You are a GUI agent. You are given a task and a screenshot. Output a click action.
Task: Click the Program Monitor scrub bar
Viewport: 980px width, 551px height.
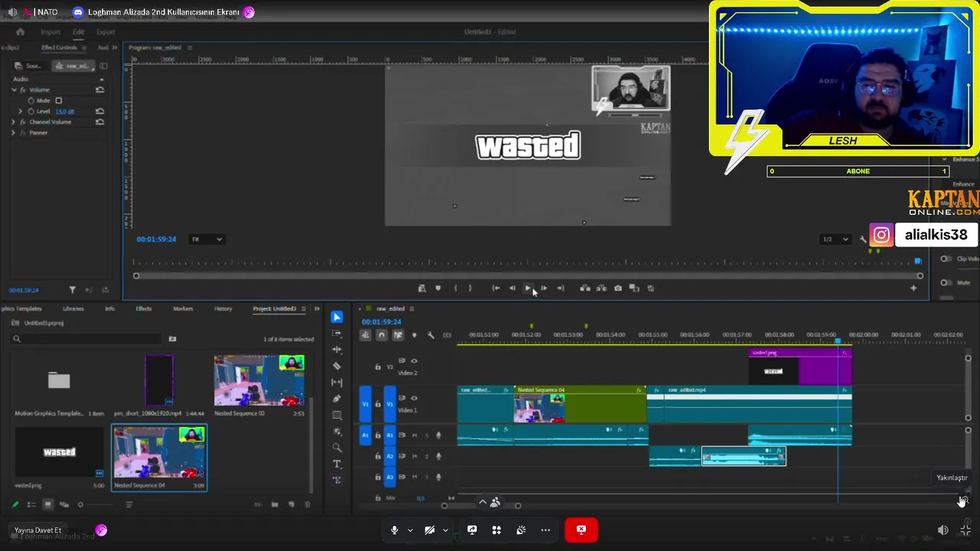tap(528, 275)
